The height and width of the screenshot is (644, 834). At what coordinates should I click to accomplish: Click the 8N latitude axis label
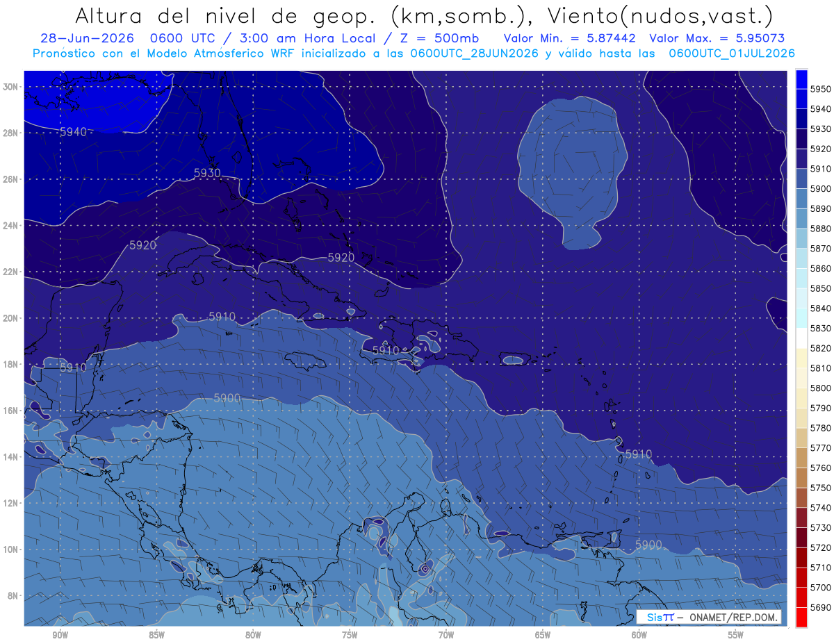point(11,596)
